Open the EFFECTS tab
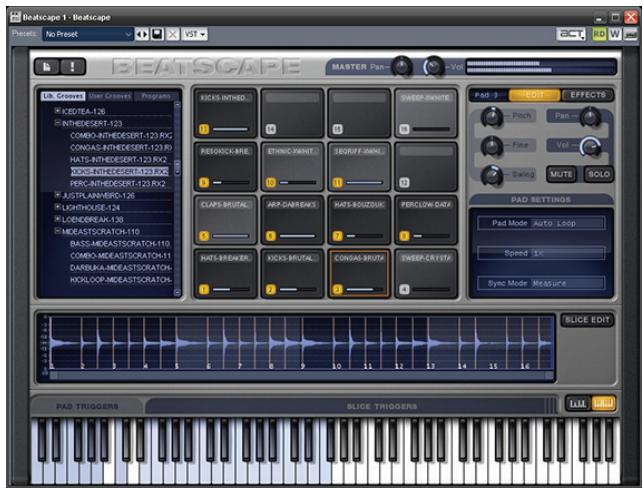Screen dimensions: 643x489 click(x=588, y=95)
